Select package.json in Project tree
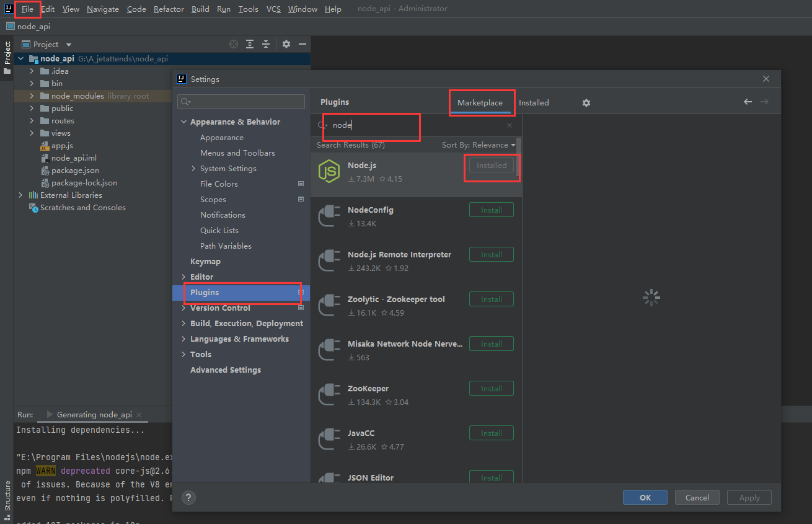The height and width of the screenshot is (524, 812). tap(75, 171)
